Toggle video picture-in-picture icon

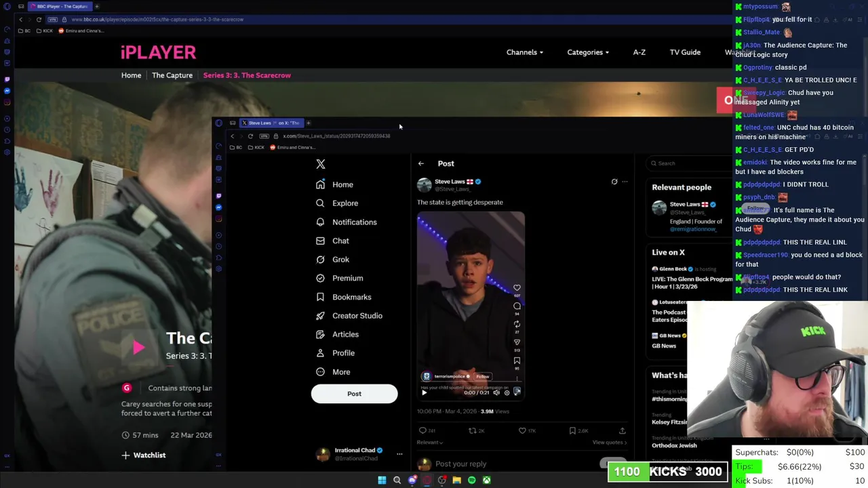pos(517,392)
